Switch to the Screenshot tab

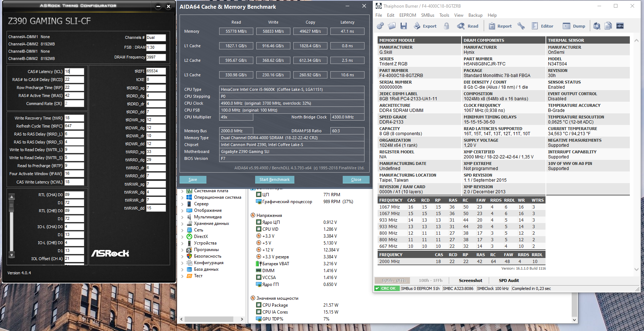click(x=470, y=280)
